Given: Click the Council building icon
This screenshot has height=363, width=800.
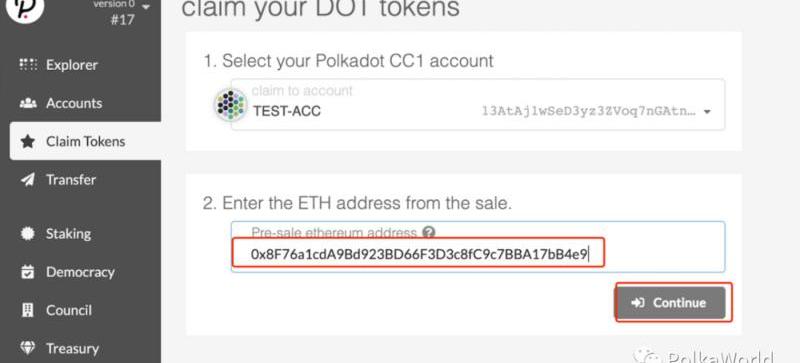Looking at the screenshot, I should coord(28,310).
